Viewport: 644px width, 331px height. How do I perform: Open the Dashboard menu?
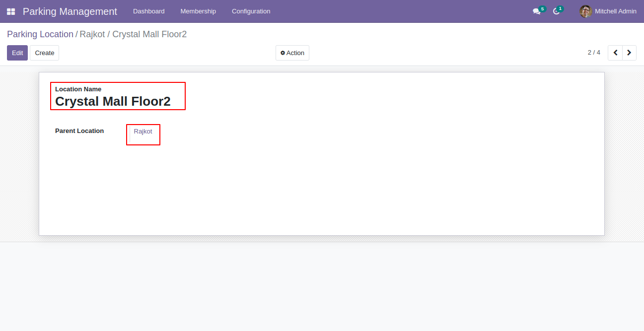point(149,11)
